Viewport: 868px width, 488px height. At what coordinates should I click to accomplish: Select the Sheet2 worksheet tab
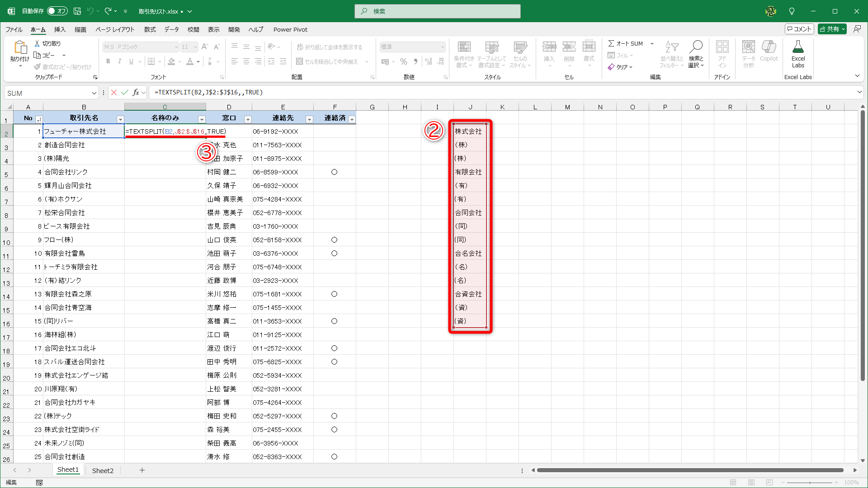pyautogui.click(x=103, y=470)
